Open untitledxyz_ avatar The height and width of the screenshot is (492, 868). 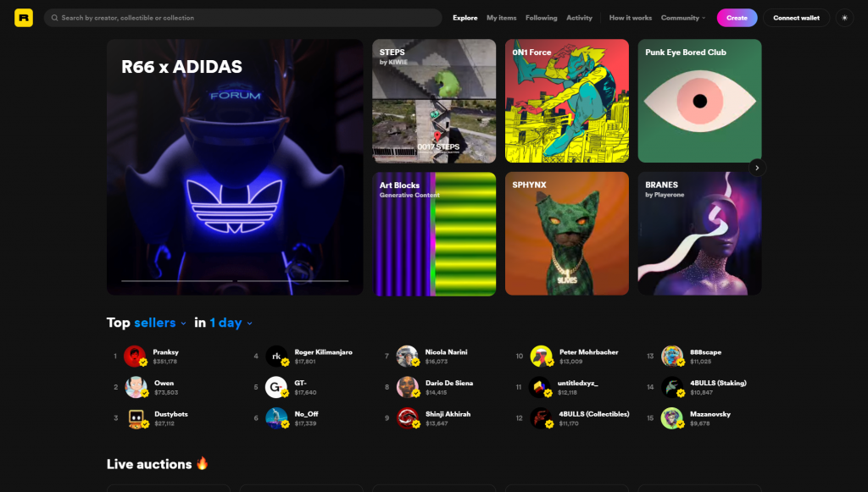539,387
